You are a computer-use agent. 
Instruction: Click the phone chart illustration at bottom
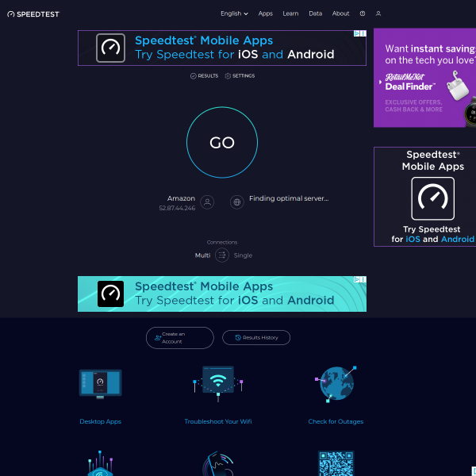point(218,463)
